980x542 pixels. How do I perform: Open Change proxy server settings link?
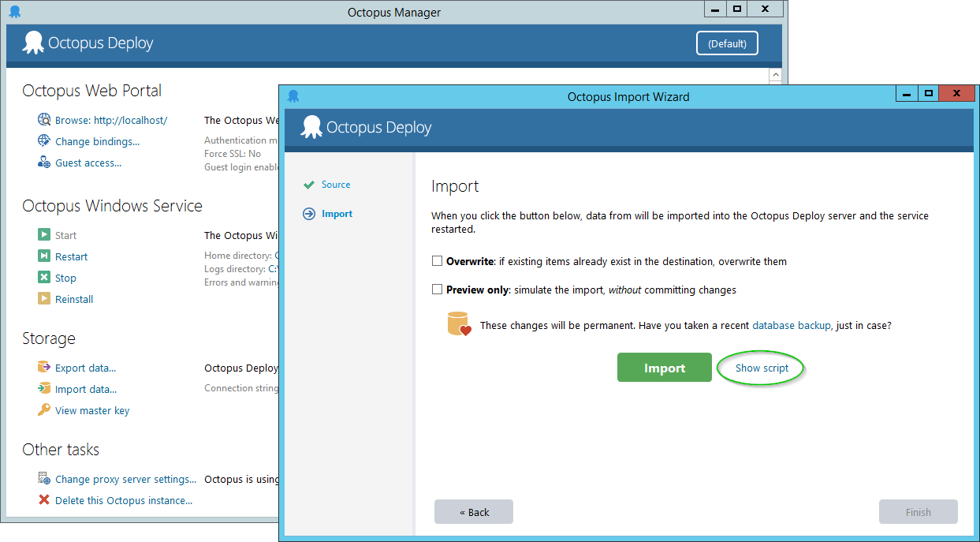125,479
